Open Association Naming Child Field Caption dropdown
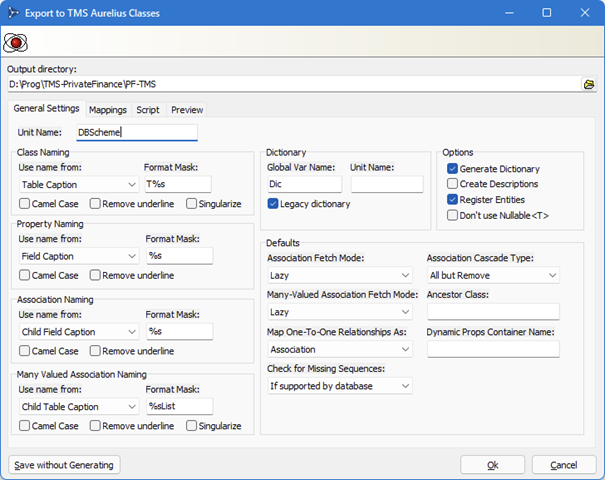Image resolution: width=605 pixels, height=480 pixels. pos(79,332)
